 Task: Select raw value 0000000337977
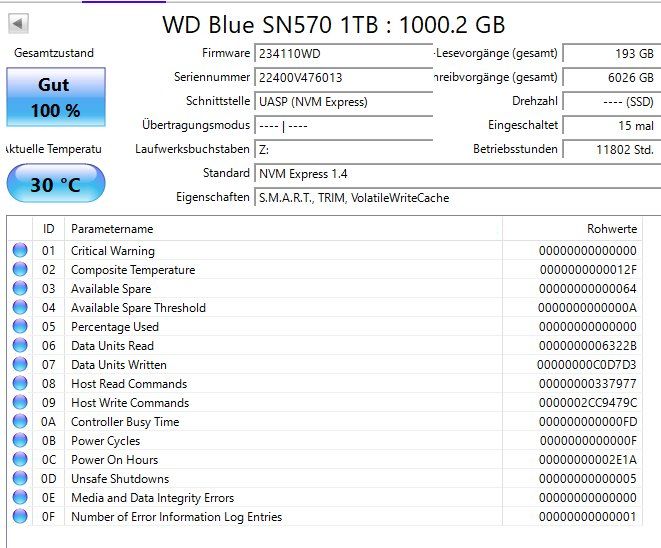pos(588,384)
